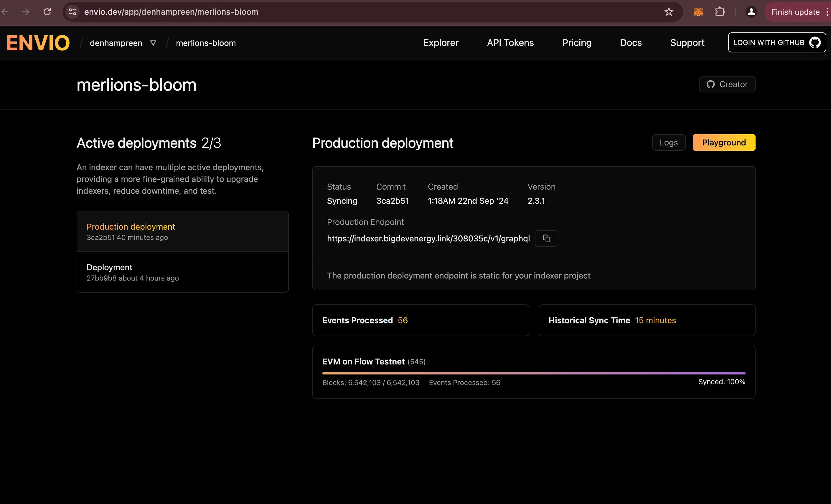831x504 pixels.
Task: Open the Support nav item
Action: (687, 43)
